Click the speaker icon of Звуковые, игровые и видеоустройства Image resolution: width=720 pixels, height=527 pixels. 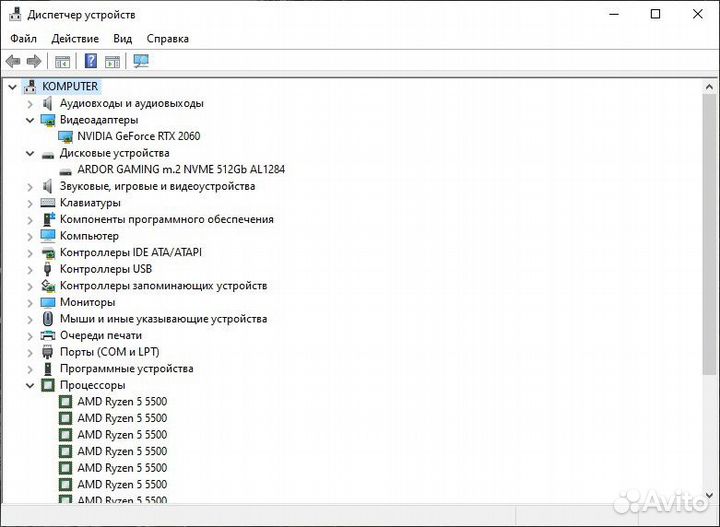tap(47, 186)
